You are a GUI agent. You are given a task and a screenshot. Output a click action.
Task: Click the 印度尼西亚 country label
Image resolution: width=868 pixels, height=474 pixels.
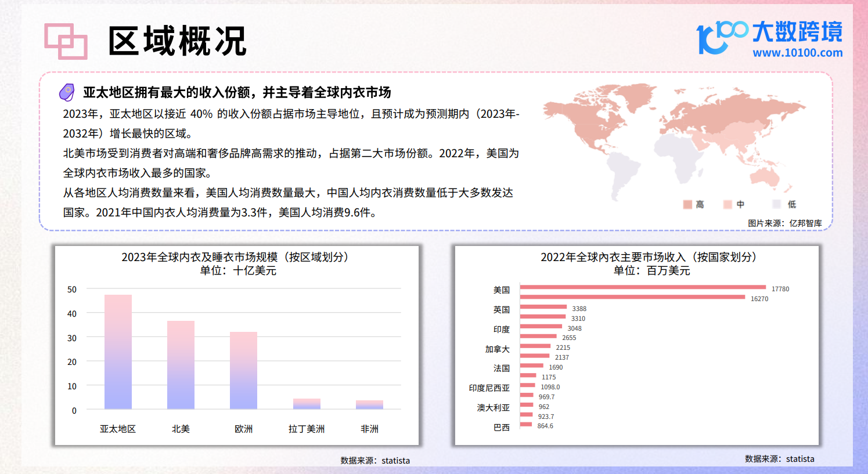[489, 388]
